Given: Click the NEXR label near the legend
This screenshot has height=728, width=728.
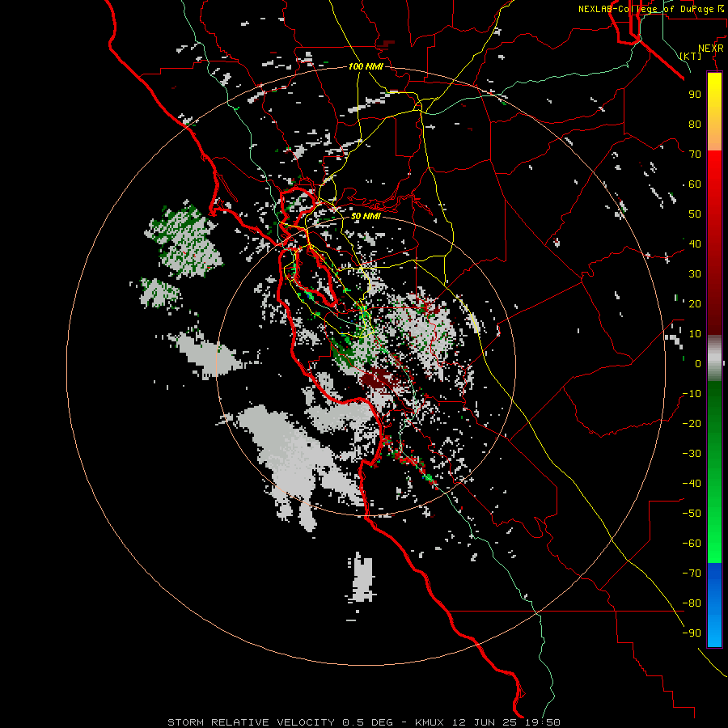Looking at the screenshot, I should 711,49.
